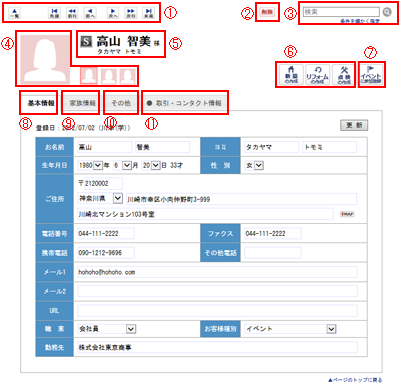Switch to the その他 tab

(121, 103)
